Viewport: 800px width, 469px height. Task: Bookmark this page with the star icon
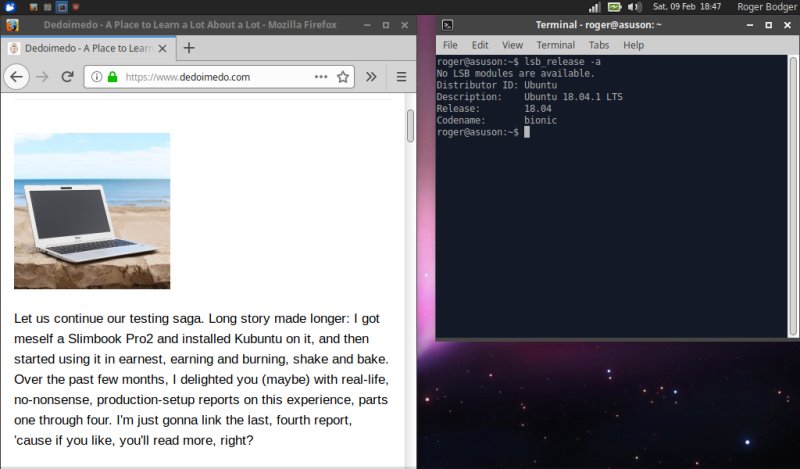click(x=343, y=77)
